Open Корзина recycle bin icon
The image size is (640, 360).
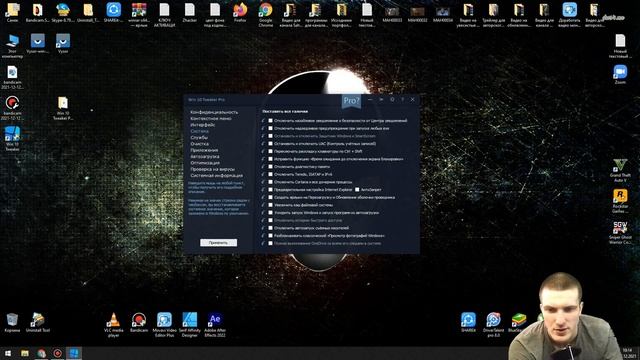(x=12, y=322)
